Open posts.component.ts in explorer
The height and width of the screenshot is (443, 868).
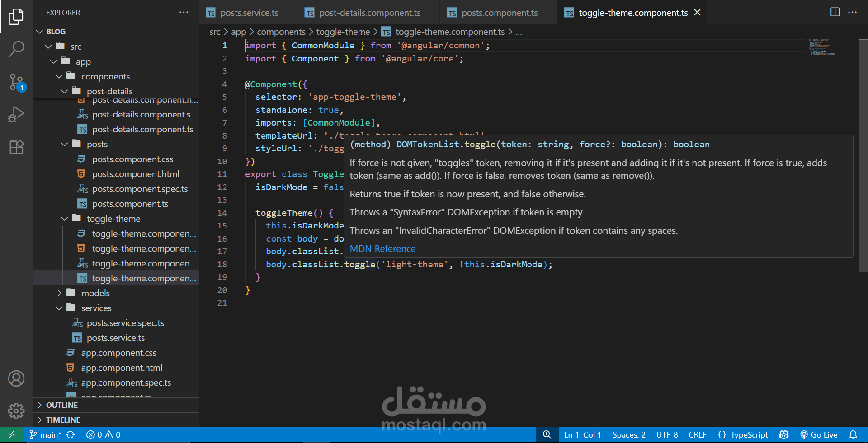click(x=116, y=204)
